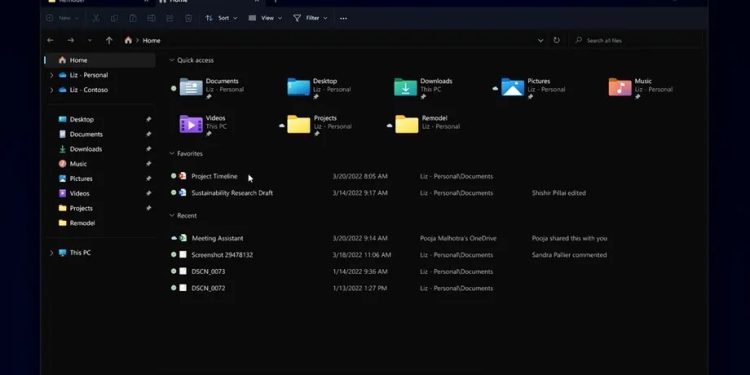Click the Home breadcrumb in address bar
This screenshot has height=375, width=750.
click(x=151, y=41)
